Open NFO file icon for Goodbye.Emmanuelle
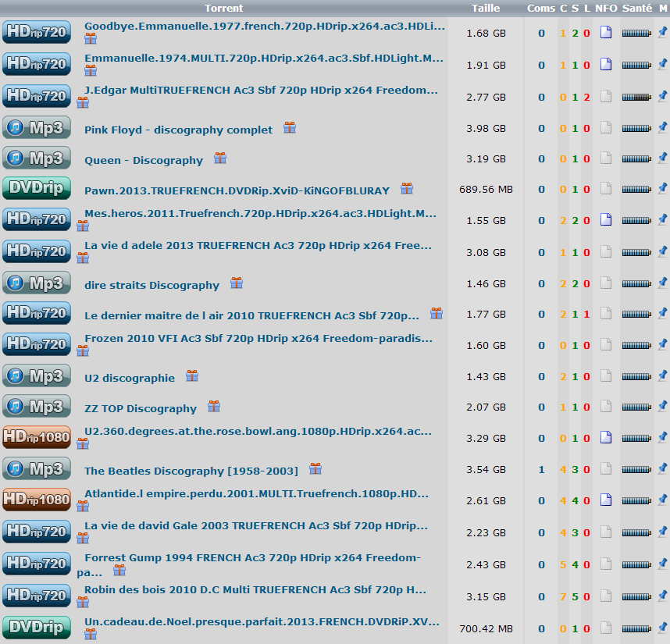The image size is (670, 644). [x=606, y=32]
